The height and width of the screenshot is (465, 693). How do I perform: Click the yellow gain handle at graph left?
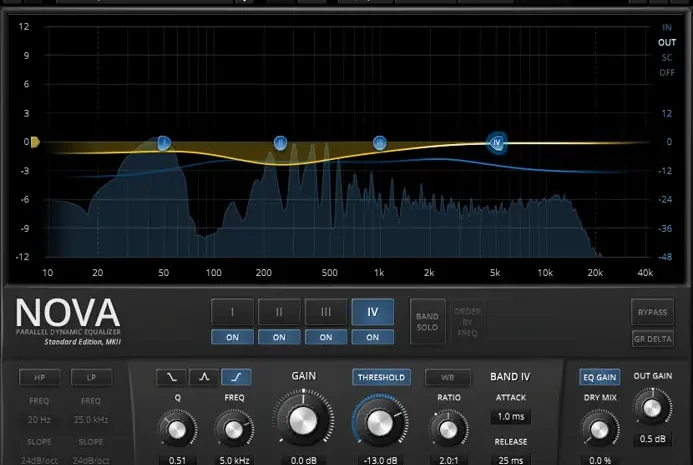click(35, 143)
